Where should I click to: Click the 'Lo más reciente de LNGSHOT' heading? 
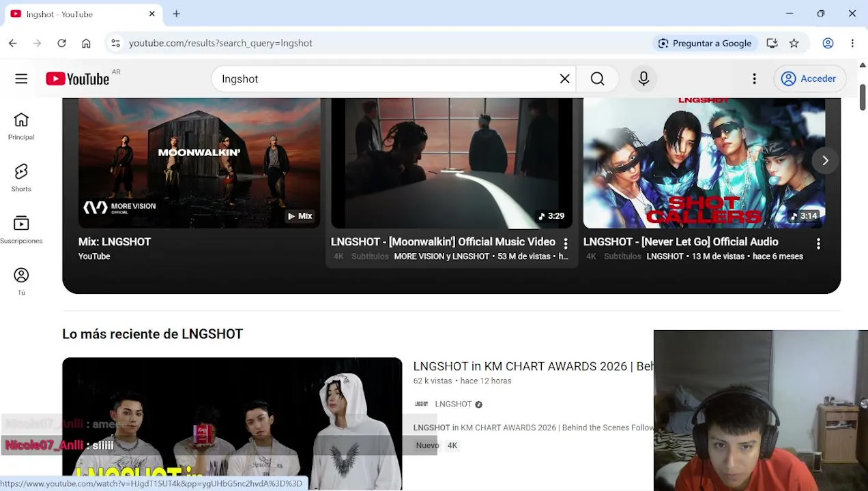click(152, 333)
